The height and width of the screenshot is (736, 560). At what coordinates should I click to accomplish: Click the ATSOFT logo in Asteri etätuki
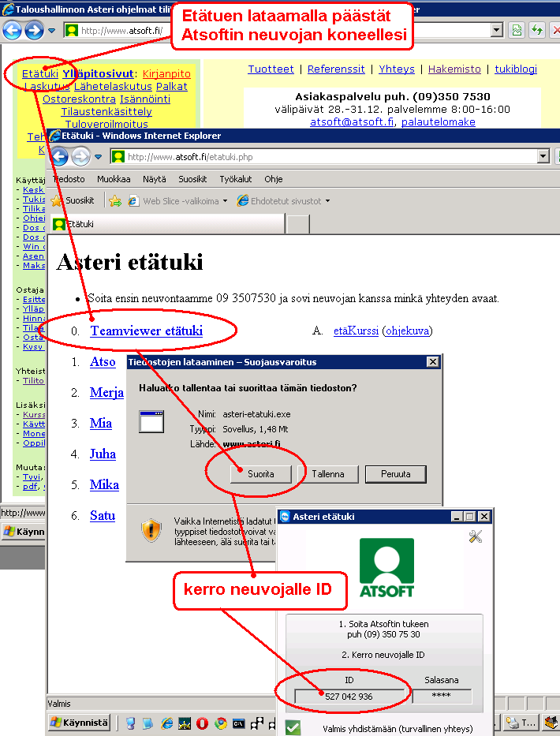tap(386, 567)
